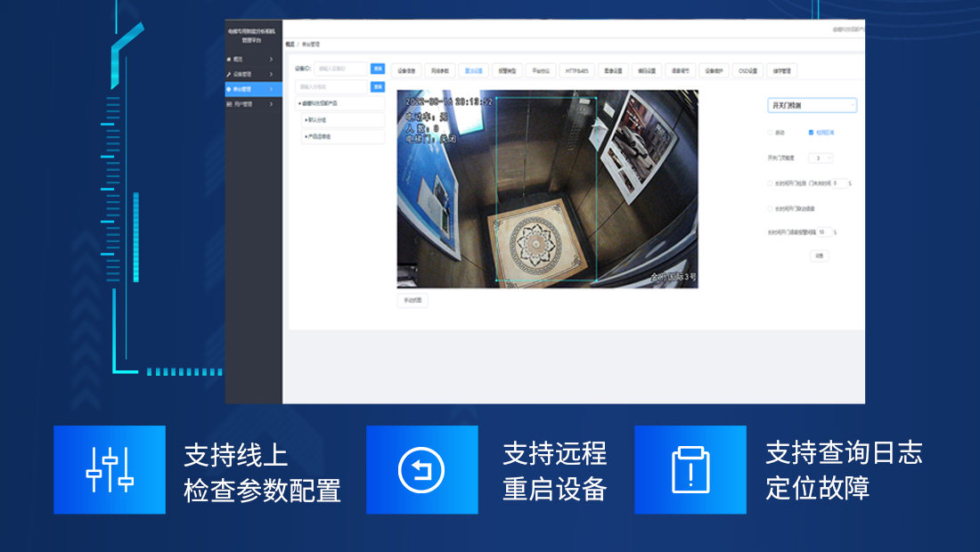
Task: Select the 设备管理 wrench icon in sidebar
Action: coord(227,74)
